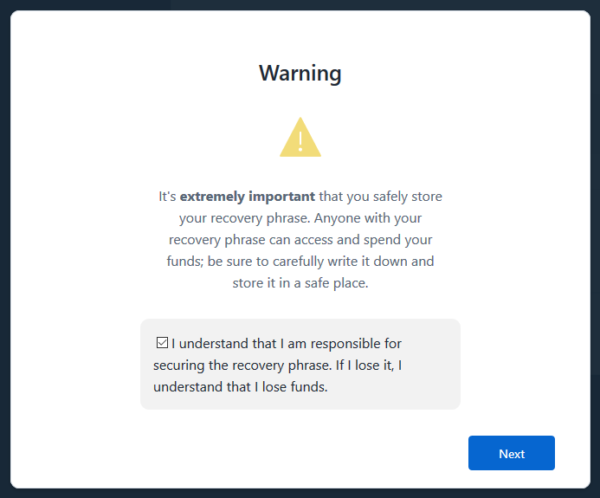The height and width of the screenshot is (498, 600).
Task: Click the "store it in a safe place" line
Action: tap(300, 283)
